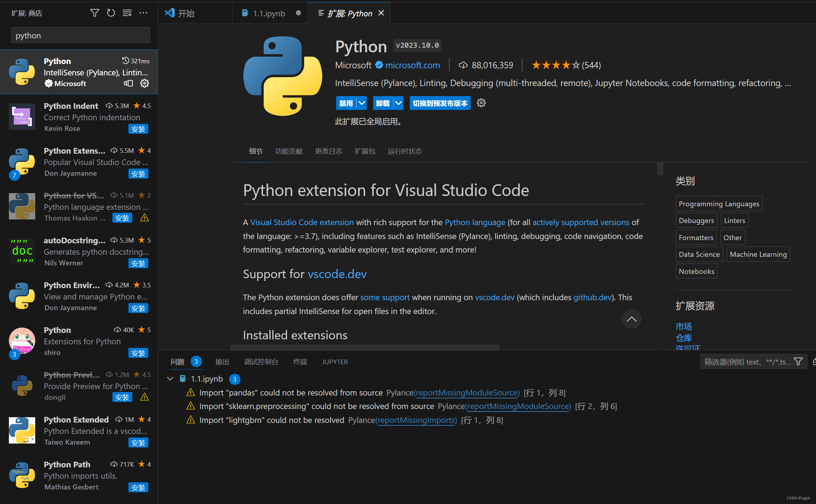The image size is (816, 504).
Task: Click 切换到预发布版本 button
Action: pos(440,103)
